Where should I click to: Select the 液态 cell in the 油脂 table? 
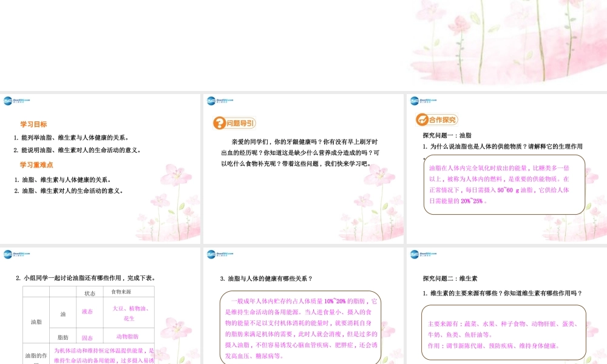point(87,311)
